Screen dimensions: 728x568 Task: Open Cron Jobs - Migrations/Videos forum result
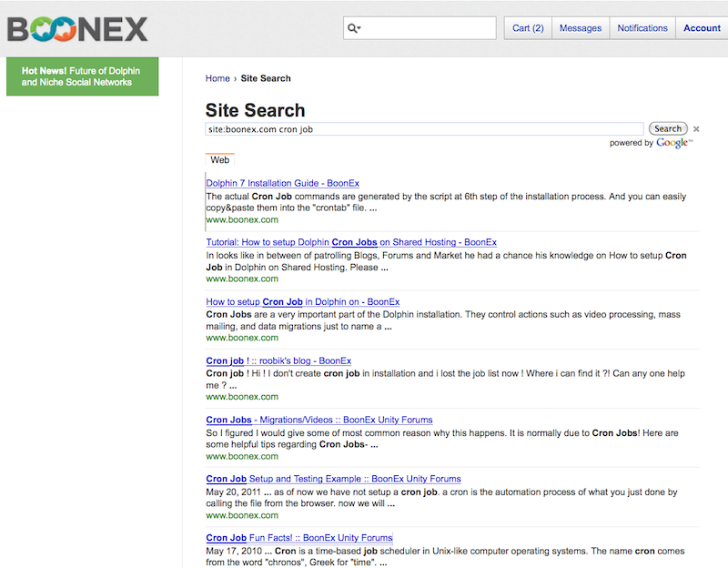pos(319,420)
